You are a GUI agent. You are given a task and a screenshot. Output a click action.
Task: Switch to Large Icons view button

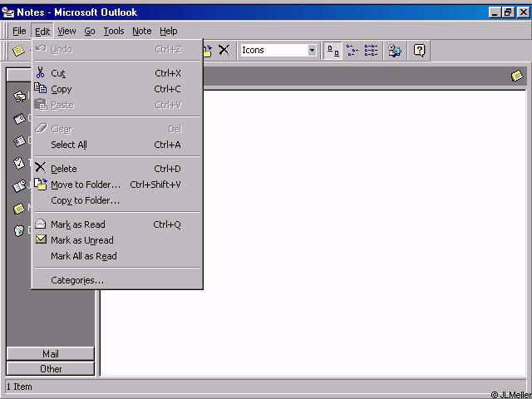point(332,51)
